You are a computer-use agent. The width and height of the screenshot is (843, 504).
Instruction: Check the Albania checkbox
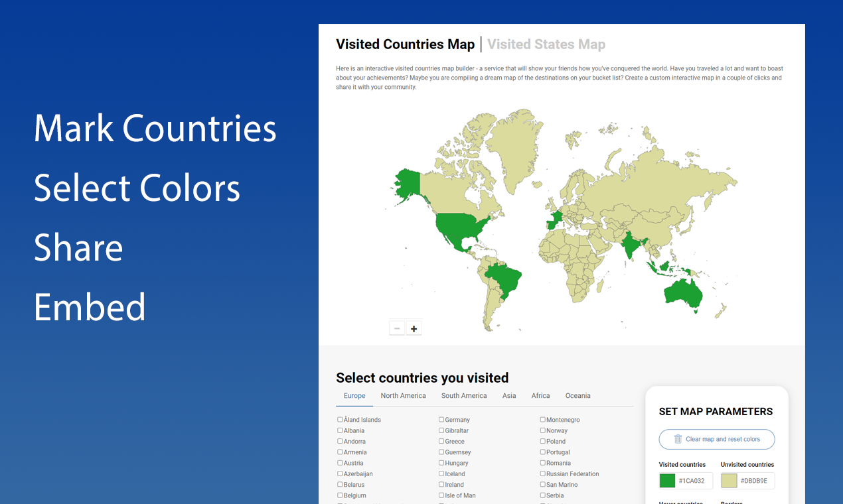340,430
